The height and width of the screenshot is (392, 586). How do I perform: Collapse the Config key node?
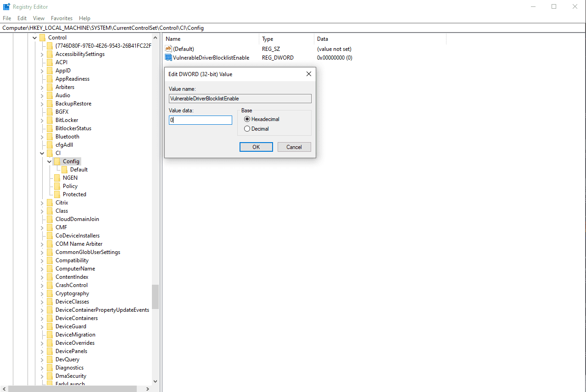(x=49, y=161)
